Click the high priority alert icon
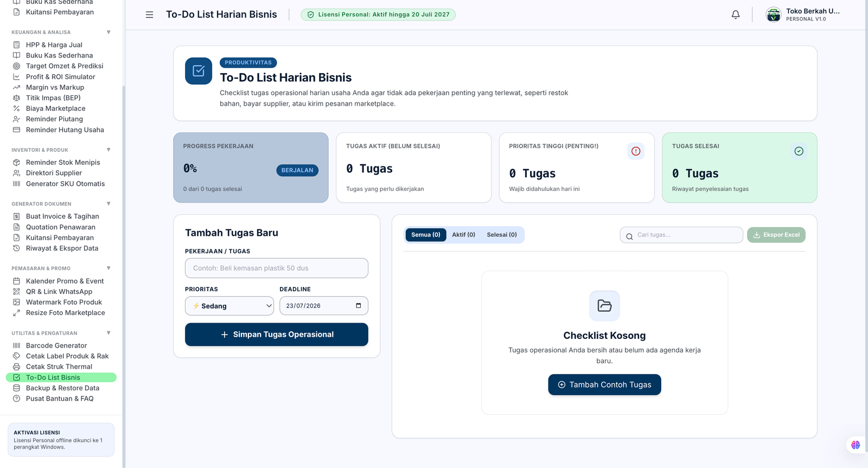The height and width of the screenshot is (468, 868). 636,151
